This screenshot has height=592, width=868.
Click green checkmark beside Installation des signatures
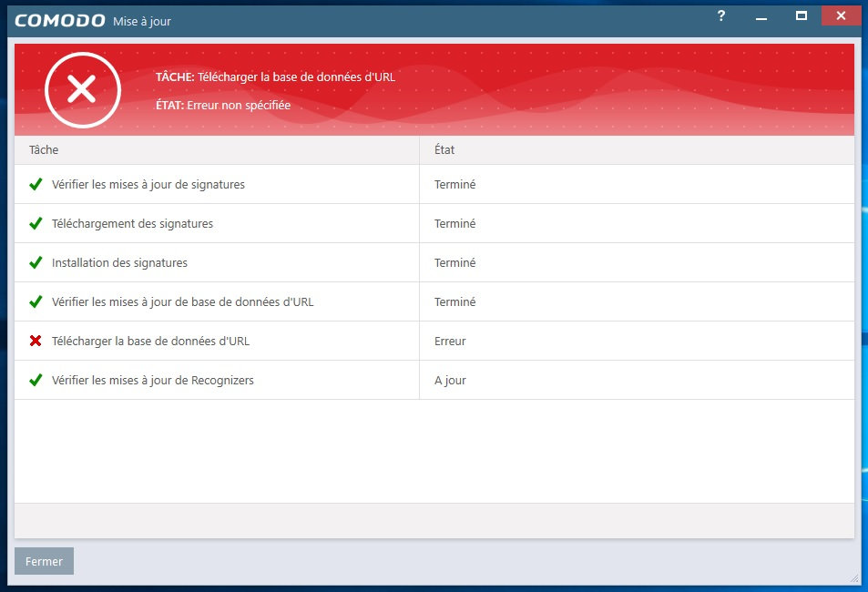coord(36,262)
